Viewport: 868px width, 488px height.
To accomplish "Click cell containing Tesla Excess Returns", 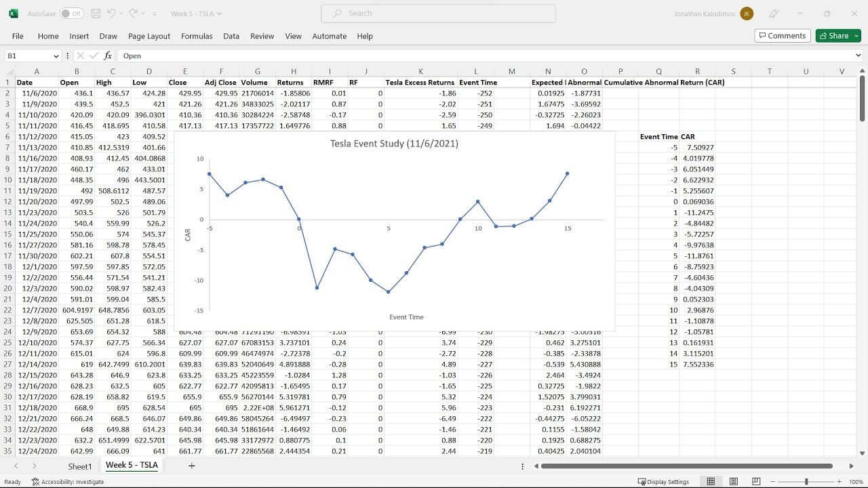I will coord(420,82).
